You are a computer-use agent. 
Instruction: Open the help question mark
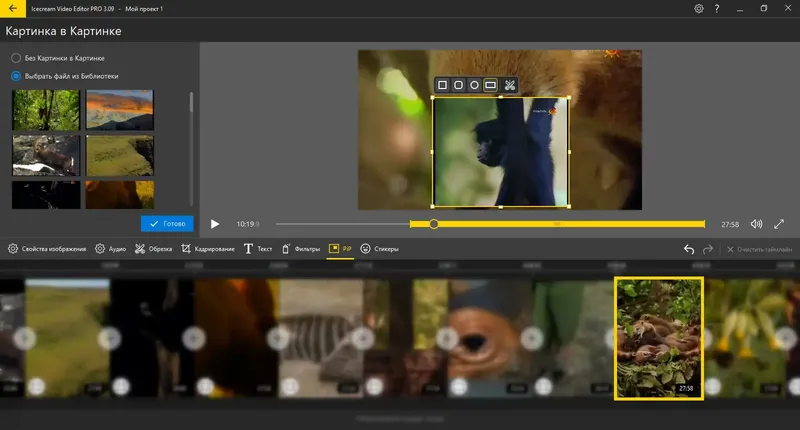tap(717, 9)
